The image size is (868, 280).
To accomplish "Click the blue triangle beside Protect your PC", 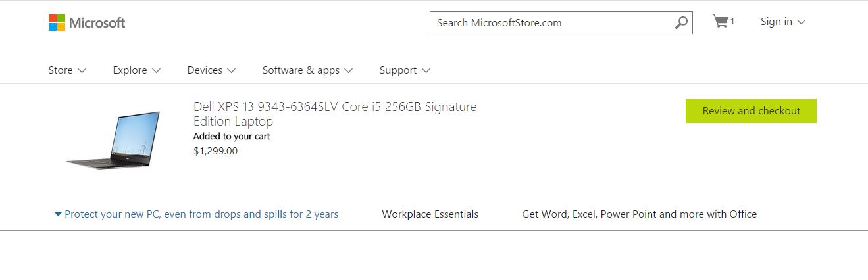I will click(x=58, y=214).
